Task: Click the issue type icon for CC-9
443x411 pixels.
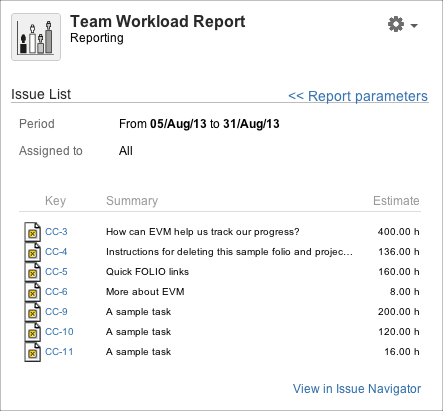Action: 33,312
